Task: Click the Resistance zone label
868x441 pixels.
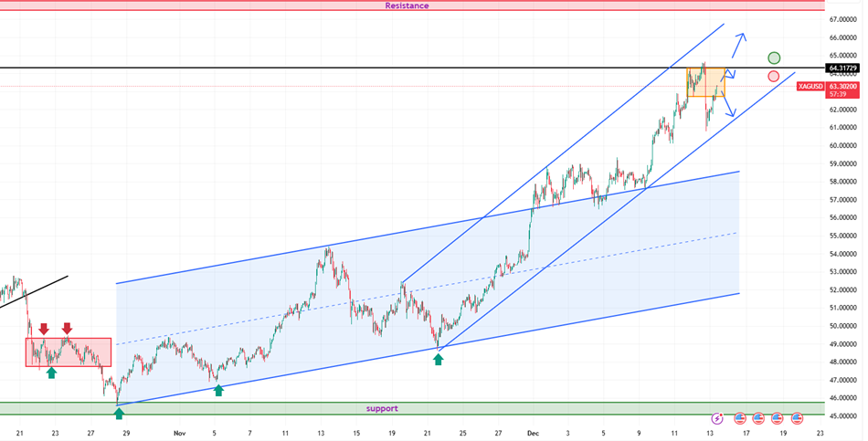Action: pyautogui.click(x=407, y=5)
